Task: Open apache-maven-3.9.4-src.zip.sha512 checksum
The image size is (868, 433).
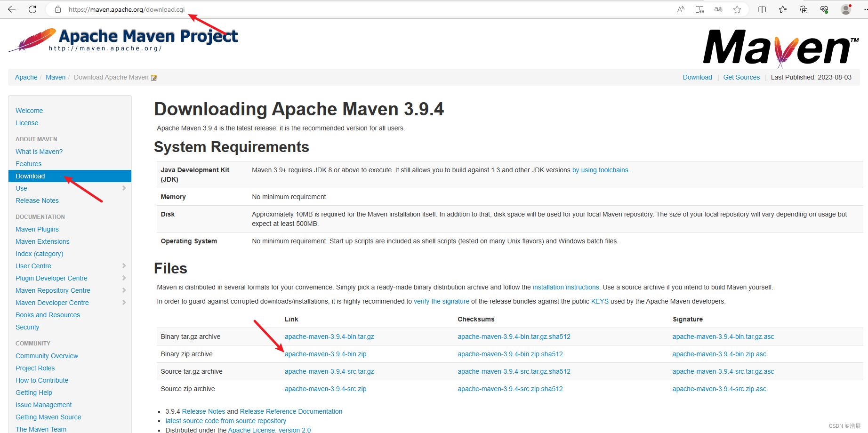Action: point(510,389)
